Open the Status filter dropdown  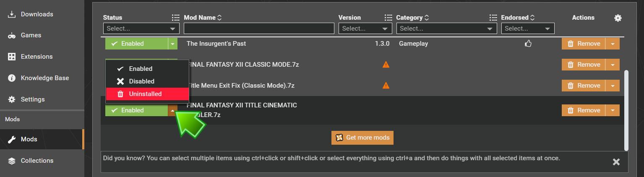pos(141,29)
